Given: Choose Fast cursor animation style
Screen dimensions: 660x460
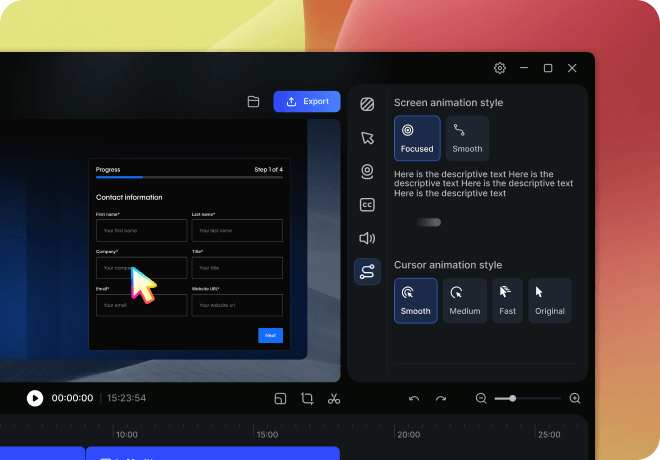Looking at the screenshot, I should [x=507, y=300].
